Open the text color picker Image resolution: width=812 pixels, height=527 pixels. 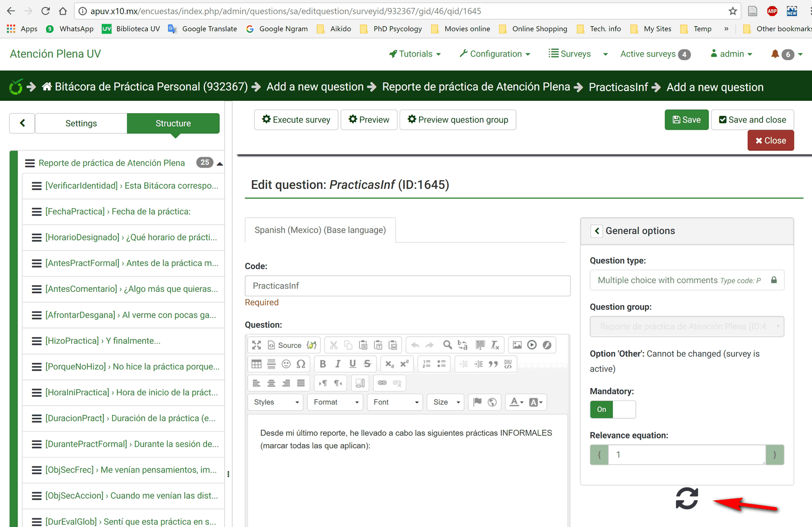[x=515, y=402]
